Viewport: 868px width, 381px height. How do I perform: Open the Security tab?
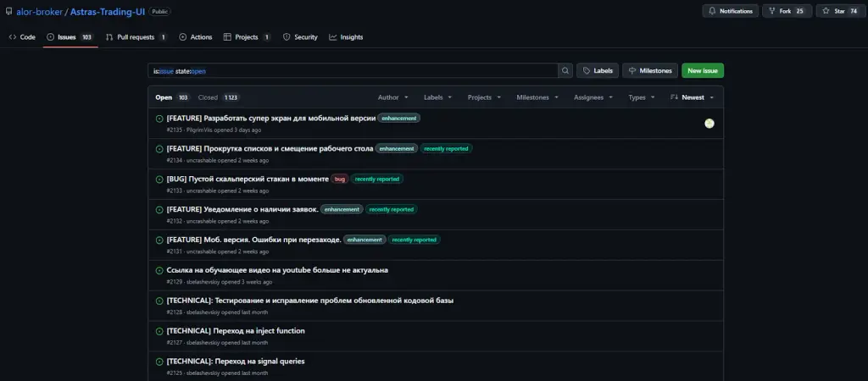pos(300,37)
